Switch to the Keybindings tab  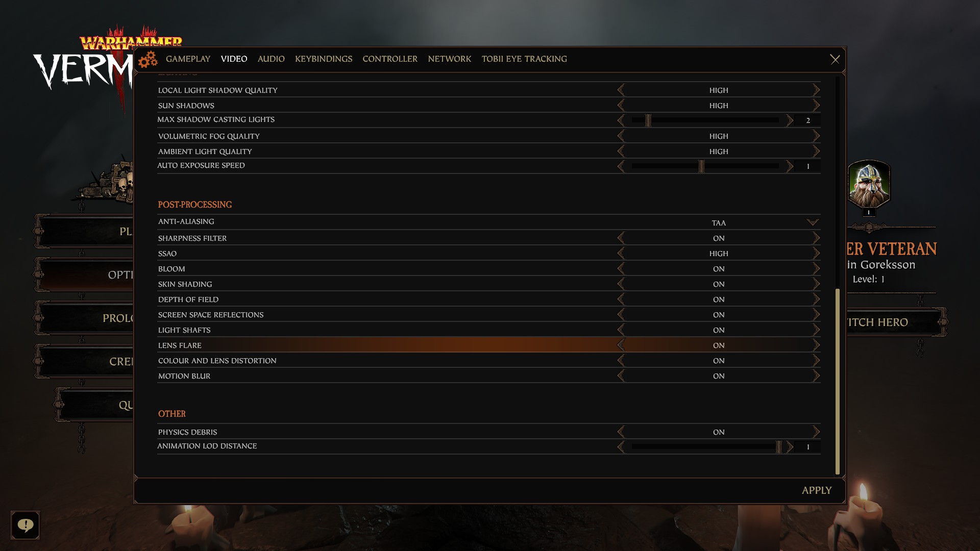(x=324, y=59)
